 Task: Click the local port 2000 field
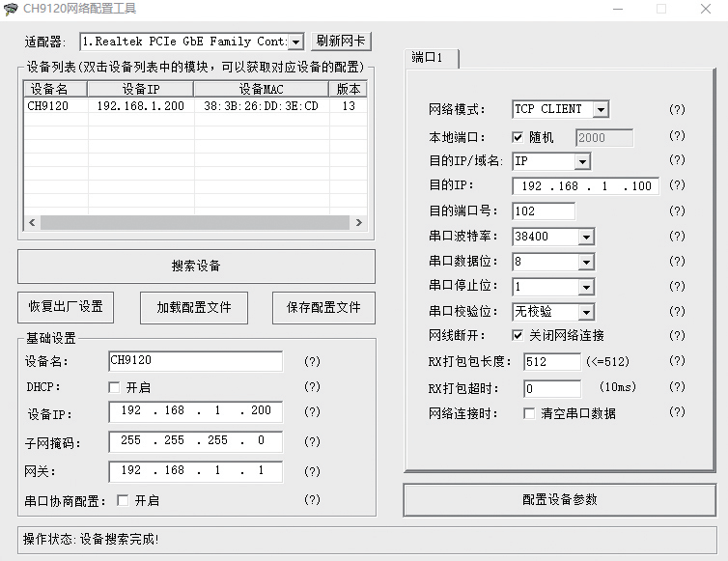[604, 138]
